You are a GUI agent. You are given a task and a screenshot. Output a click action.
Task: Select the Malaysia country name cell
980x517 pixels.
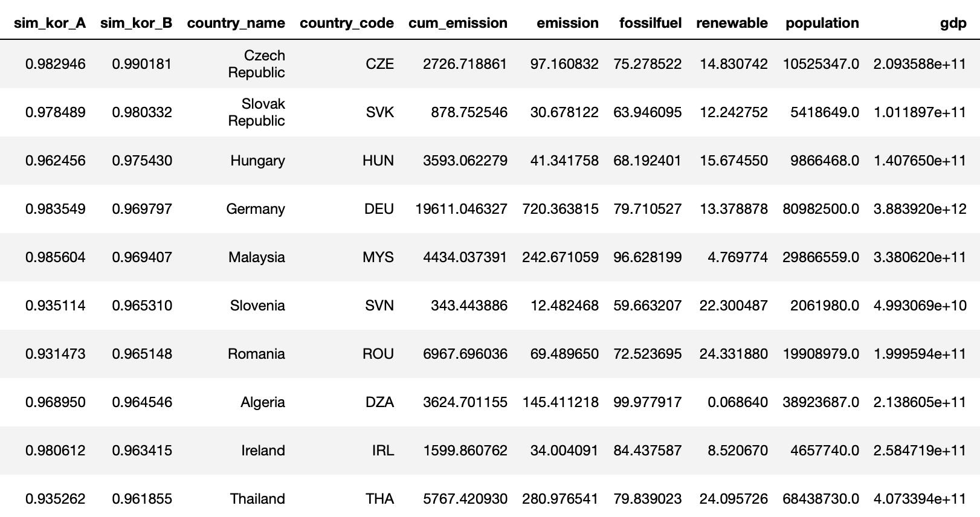[x=256, y=257]
